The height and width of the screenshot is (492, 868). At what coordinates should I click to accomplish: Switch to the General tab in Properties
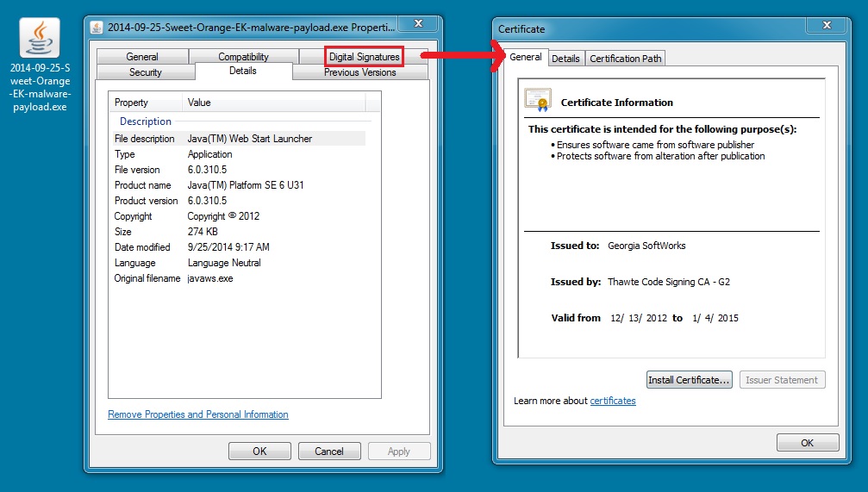[142, 57]
